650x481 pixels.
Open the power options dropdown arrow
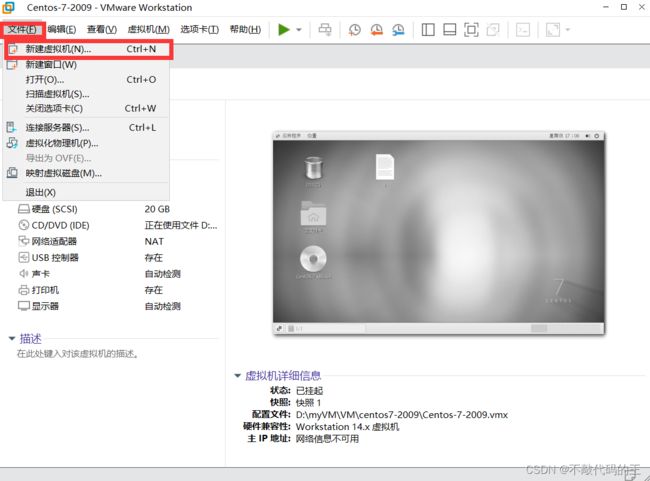299,30
